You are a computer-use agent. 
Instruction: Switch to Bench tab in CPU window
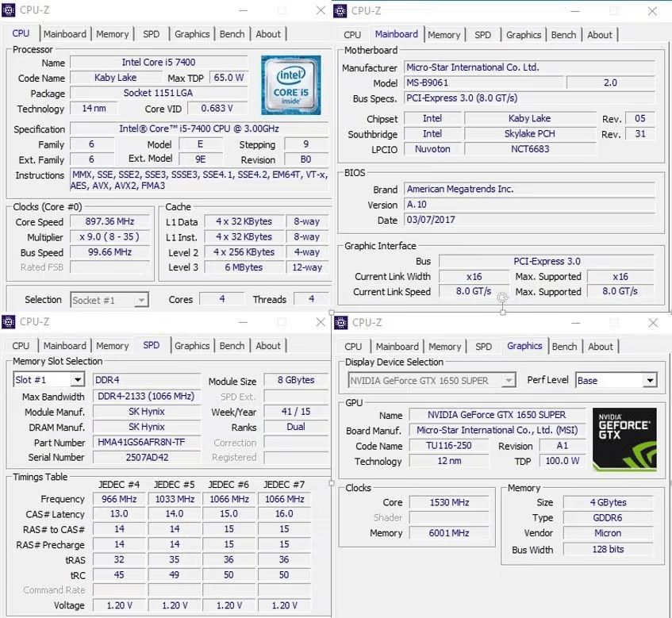(232, 34)
